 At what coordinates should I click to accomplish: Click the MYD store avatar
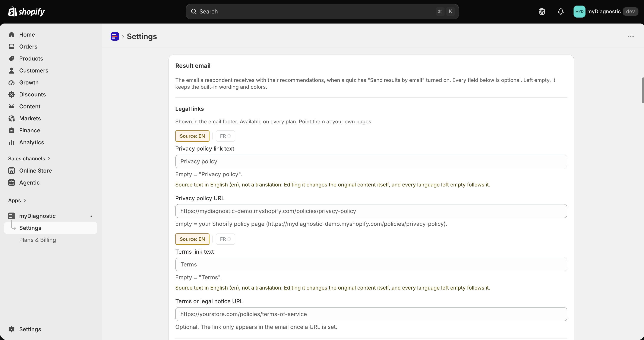click(x=579, y=12)
